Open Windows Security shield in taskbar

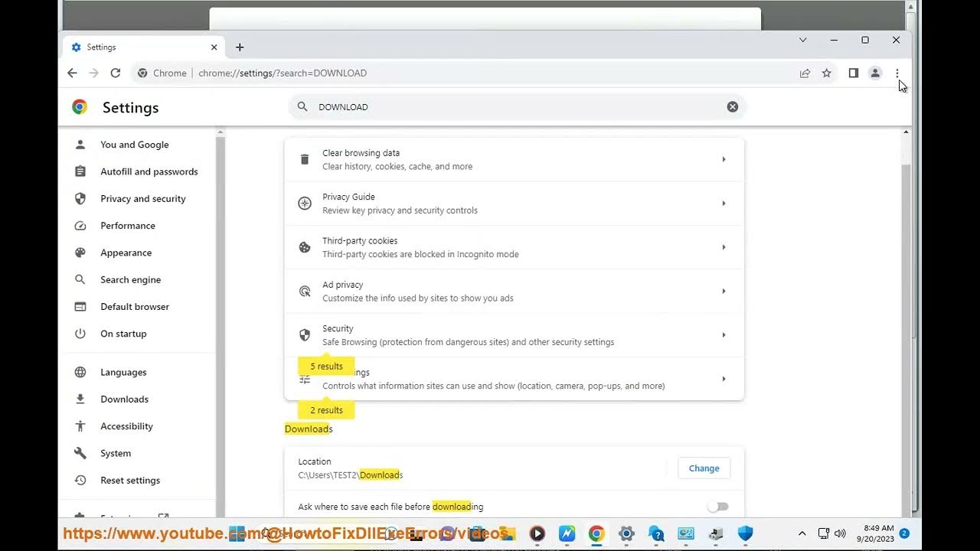(745, 533)
